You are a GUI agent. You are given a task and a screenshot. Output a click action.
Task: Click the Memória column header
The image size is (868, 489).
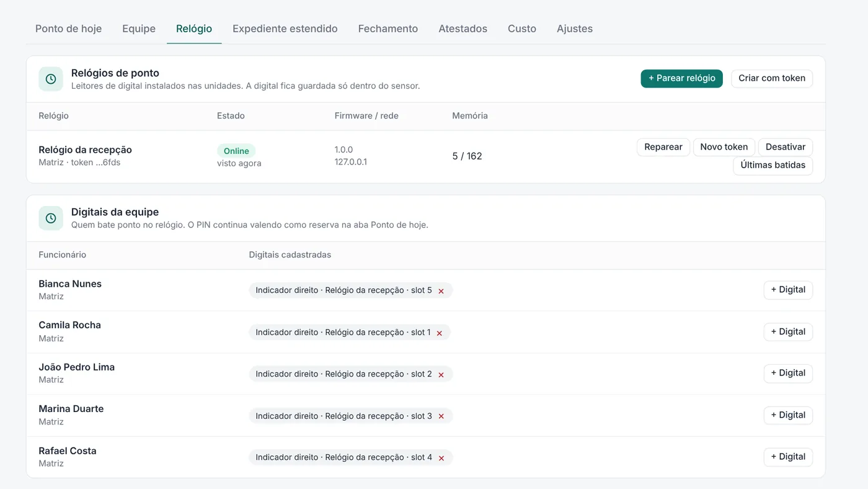point(470,116)
